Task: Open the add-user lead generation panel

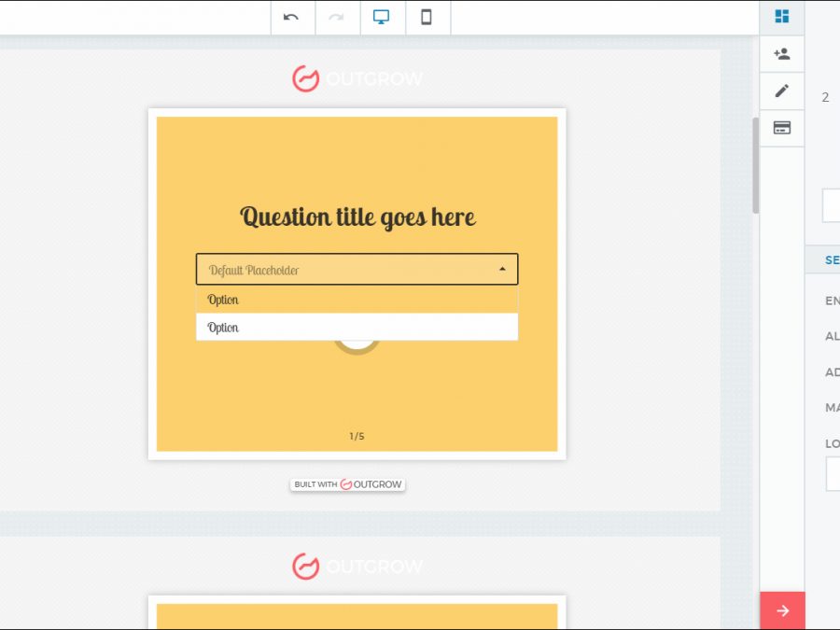Action: coord(782,54)
